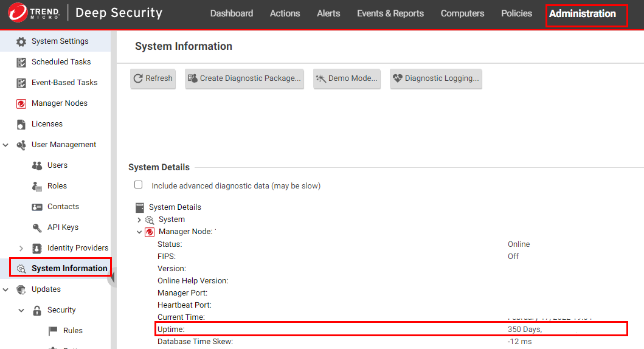Open the Events & Reports tab
The image size is (644, 349).
point(390,13)
